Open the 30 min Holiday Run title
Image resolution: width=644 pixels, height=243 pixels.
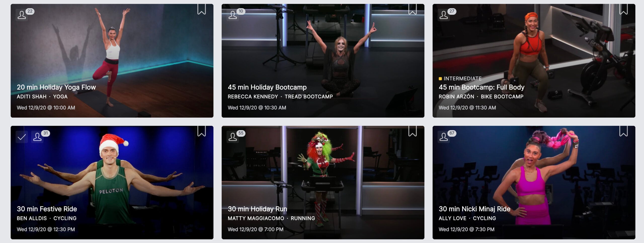tap(257, 209)
